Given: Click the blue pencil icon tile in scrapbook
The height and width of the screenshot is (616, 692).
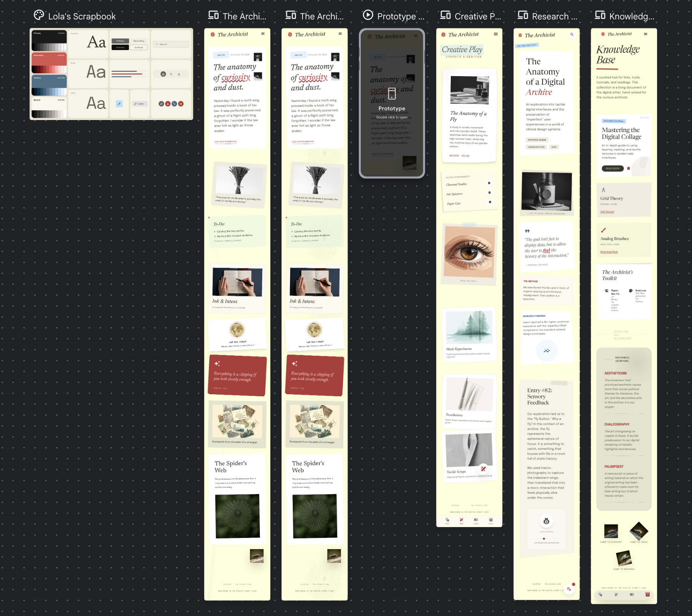Looking at the screenshot, I should pos(119,104).
